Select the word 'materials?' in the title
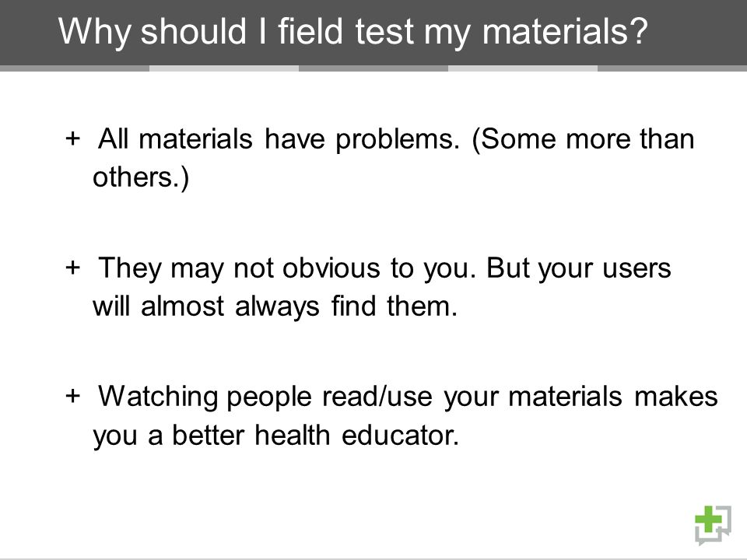The width and height of the screenshot is (747, 560). 565,31
